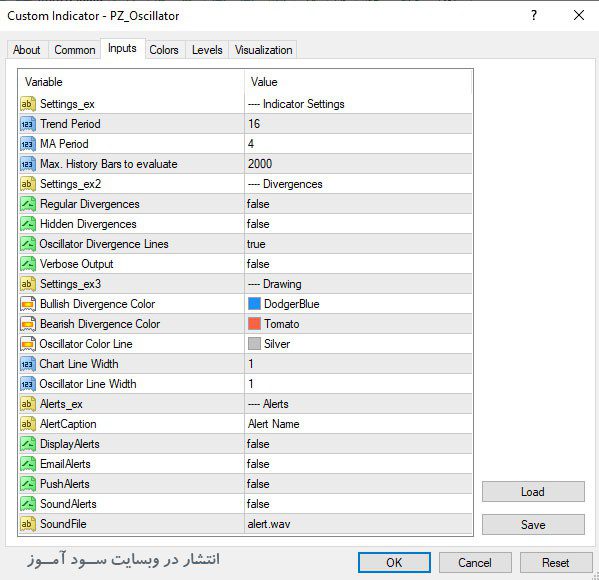The width and height of the screenshot is (599, 580).
Task: Select the 'alert.wav' value cell
Action: coord(358,524)
